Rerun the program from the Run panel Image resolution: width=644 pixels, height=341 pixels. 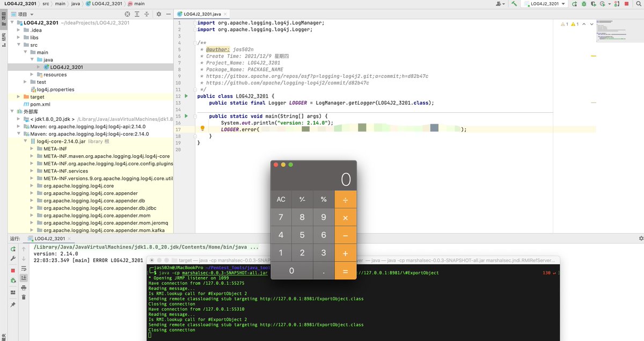pos(13,249)
